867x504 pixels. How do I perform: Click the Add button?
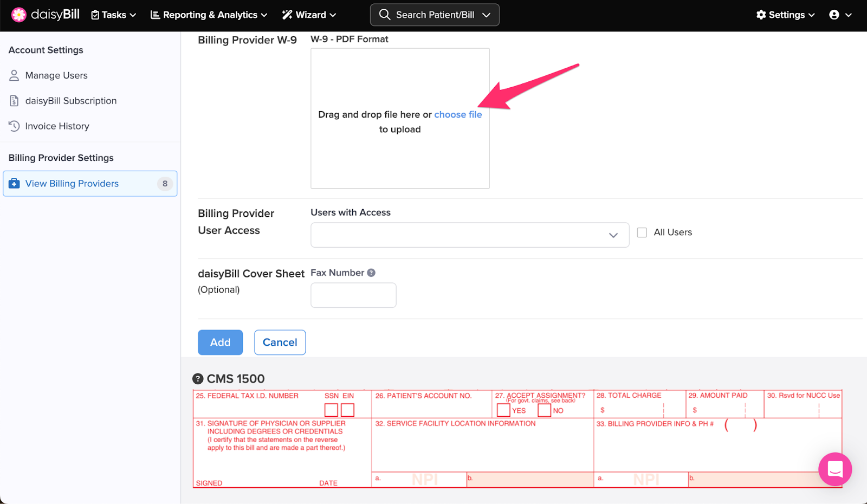(220, 343)
